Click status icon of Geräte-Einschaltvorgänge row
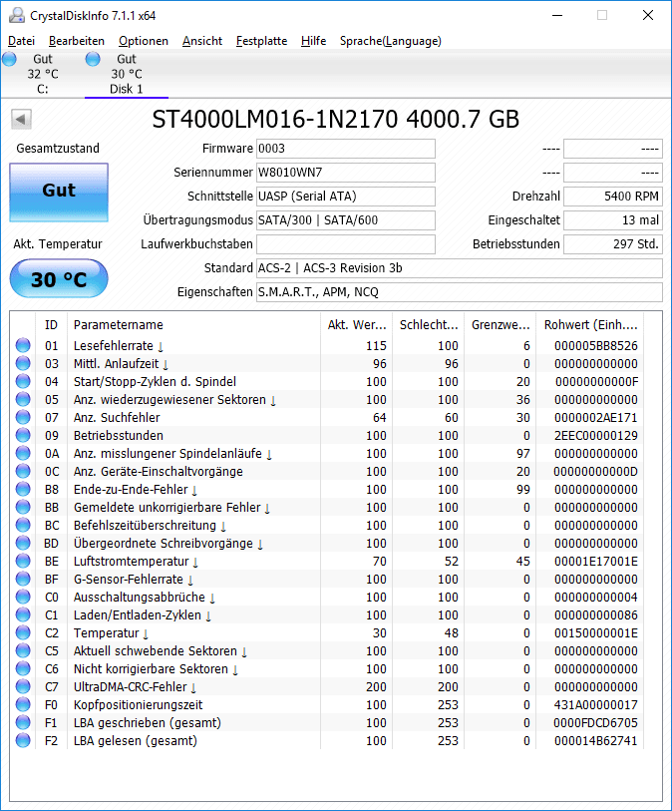The height and width of the screenshot is (811, 672). pos(23,471)
